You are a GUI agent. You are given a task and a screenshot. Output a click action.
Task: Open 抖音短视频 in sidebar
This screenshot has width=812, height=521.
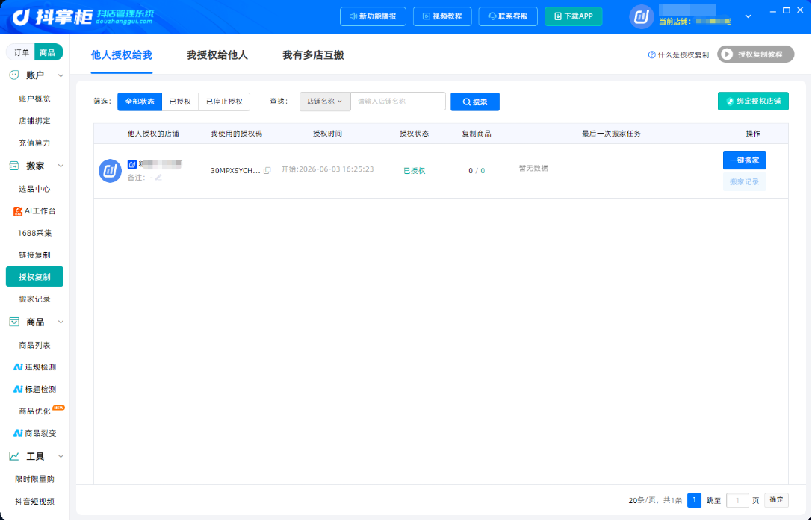[x=34, y=502]
